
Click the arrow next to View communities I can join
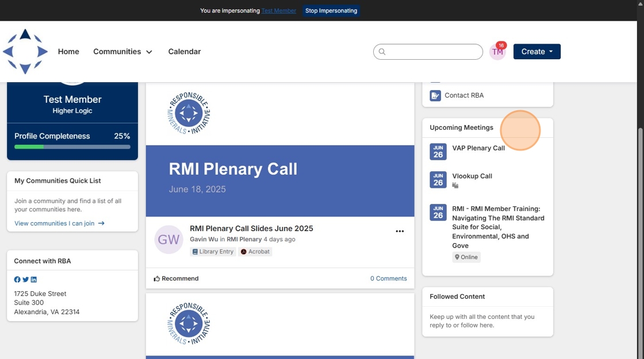(x=101, y=223)
